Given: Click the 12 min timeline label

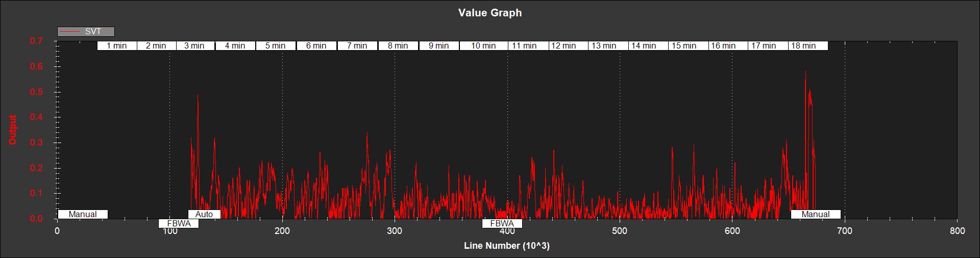Looking at the screenshot, I should click(x=563, y=46).
